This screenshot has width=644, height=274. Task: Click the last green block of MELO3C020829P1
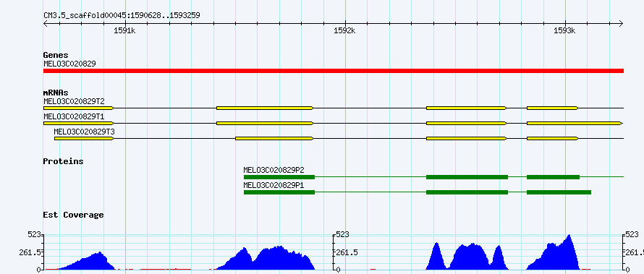tap(559, 192)
